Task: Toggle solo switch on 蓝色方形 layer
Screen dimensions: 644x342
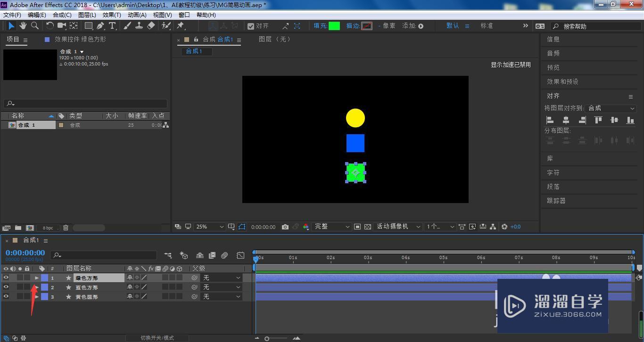Action: [x=20, y=287]
